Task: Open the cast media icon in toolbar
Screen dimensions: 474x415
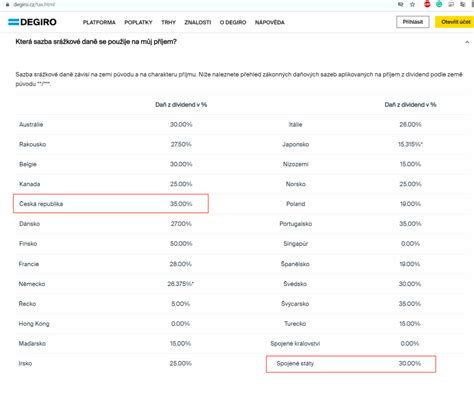Action: 451,4
